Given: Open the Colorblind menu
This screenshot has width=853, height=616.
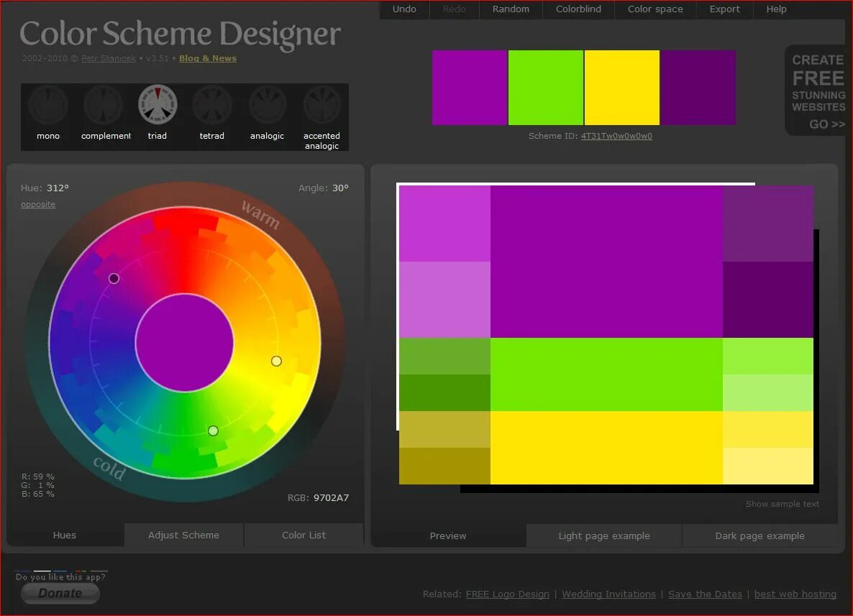Looking at the screenshot, I should 578,9.
